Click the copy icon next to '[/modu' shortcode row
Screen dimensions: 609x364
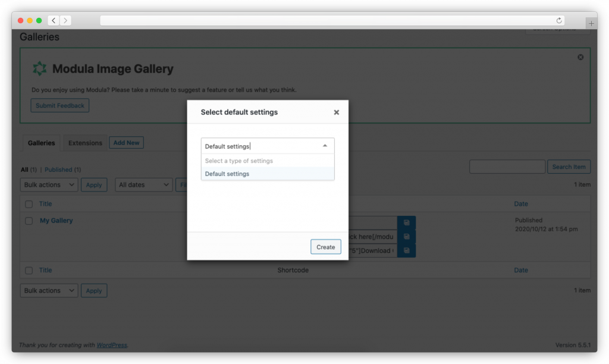pos(406,236)
